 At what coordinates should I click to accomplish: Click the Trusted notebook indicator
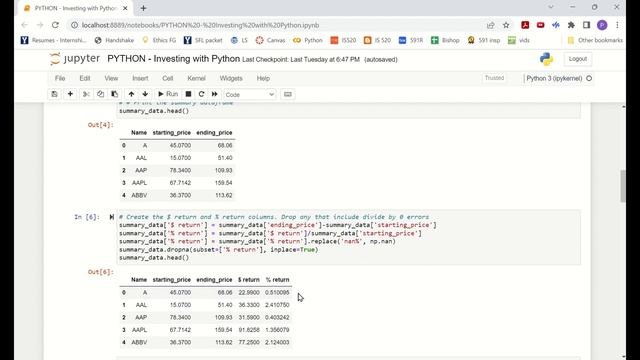click(x=494, y=78)
